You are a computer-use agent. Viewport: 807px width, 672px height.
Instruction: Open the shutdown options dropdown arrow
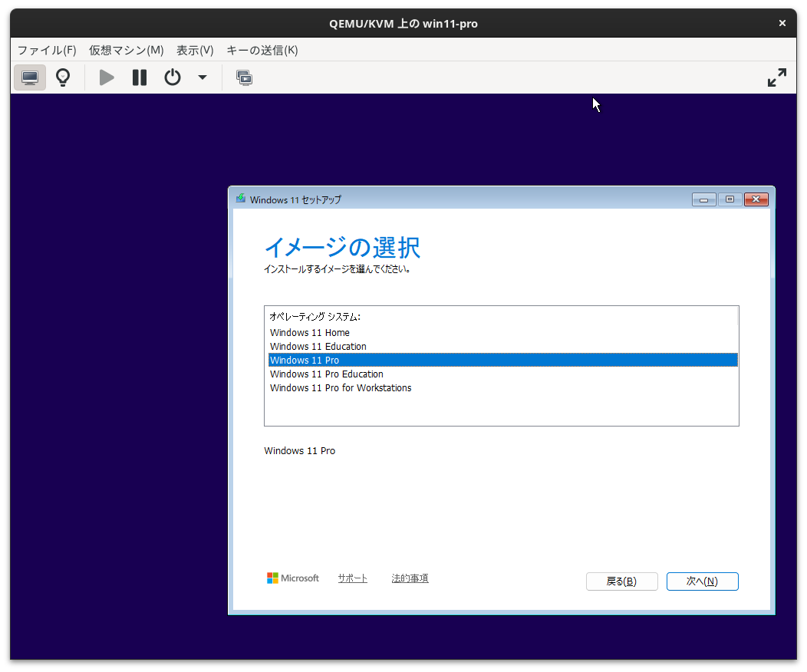coord(201,77)
